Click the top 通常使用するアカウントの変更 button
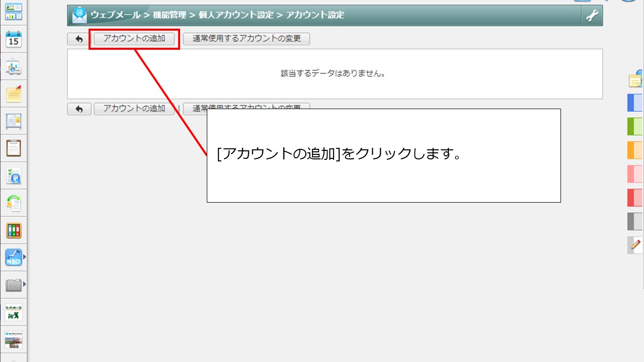Viewport: 644px width, 362px height. [x=247, y=39]
